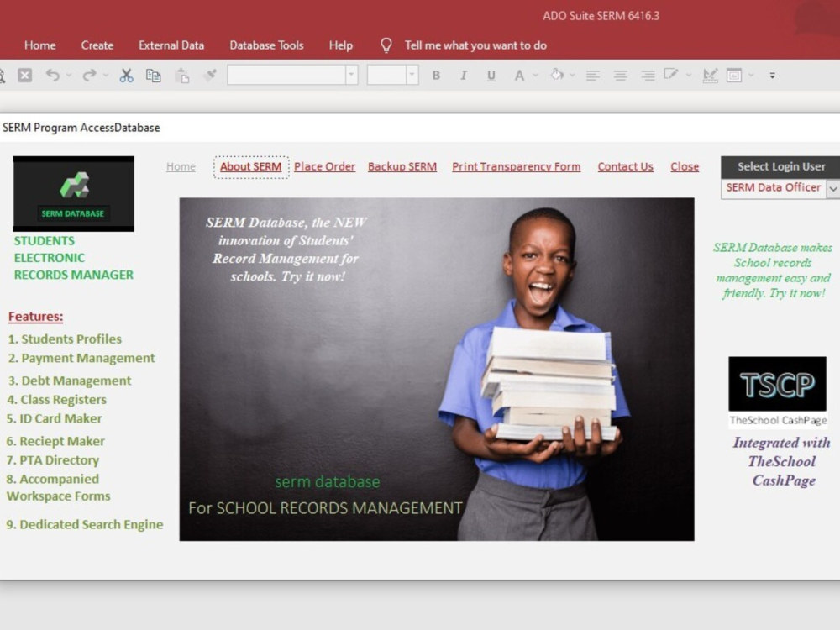Click the Redo arrow icon
The image size is (840, 630).
[x=89, y=75]
